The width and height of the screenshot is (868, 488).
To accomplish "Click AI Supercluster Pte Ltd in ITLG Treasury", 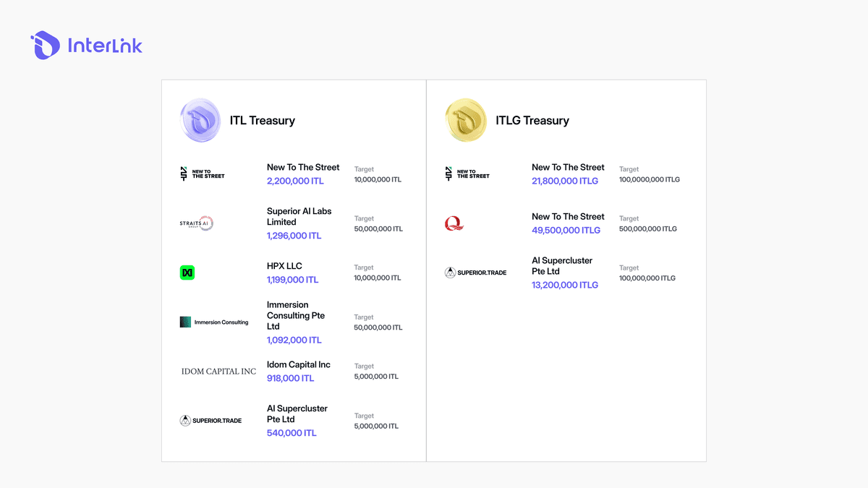I will [x=562, y=266].
